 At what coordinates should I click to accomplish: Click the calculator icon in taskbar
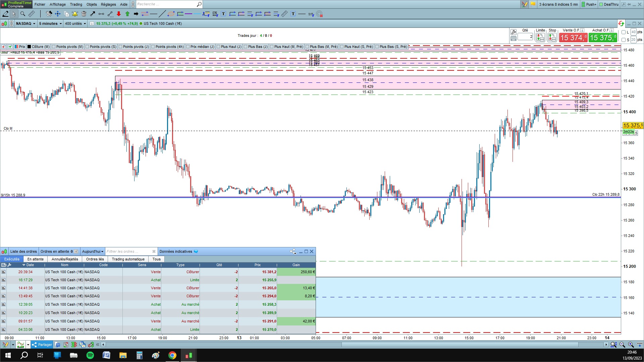click(x=140, y=355)
